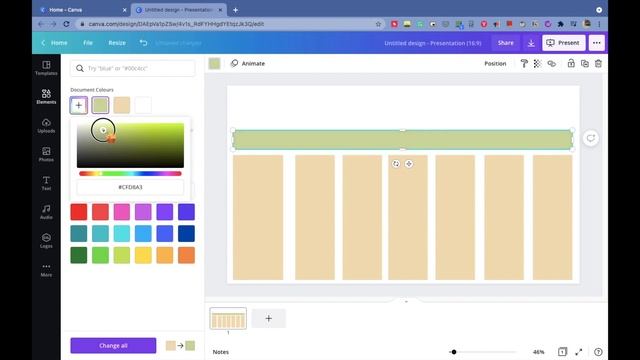Adjust the zoom slider at bottom
Image resolution: width=640 pixels, height=360 pixels.
tap(482, 351)
